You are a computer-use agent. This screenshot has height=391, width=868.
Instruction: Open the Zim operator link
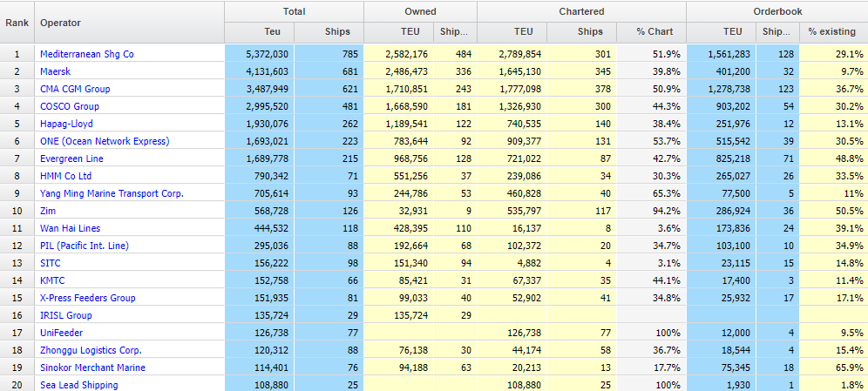pyautogui.click(x=49, y=211)
